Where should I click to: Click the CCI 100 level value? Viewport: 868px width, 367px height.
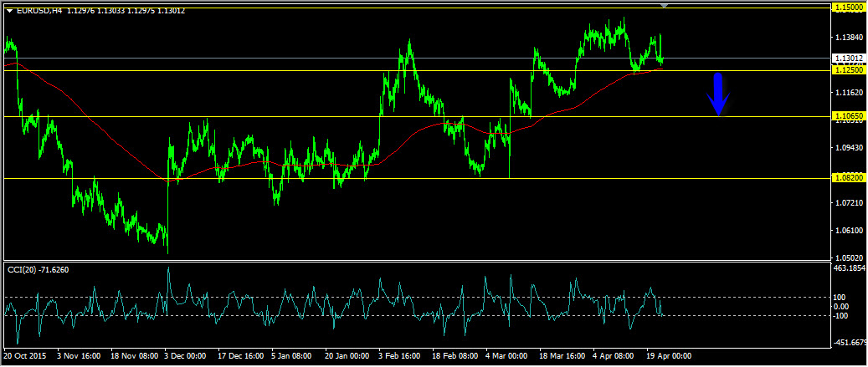[x=839, y=298]
